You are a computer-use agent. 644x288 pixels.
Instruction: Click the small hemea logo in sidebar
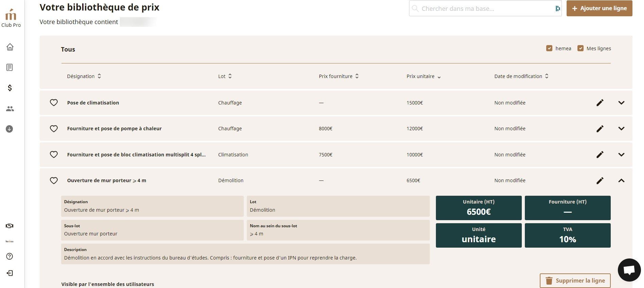10,241
